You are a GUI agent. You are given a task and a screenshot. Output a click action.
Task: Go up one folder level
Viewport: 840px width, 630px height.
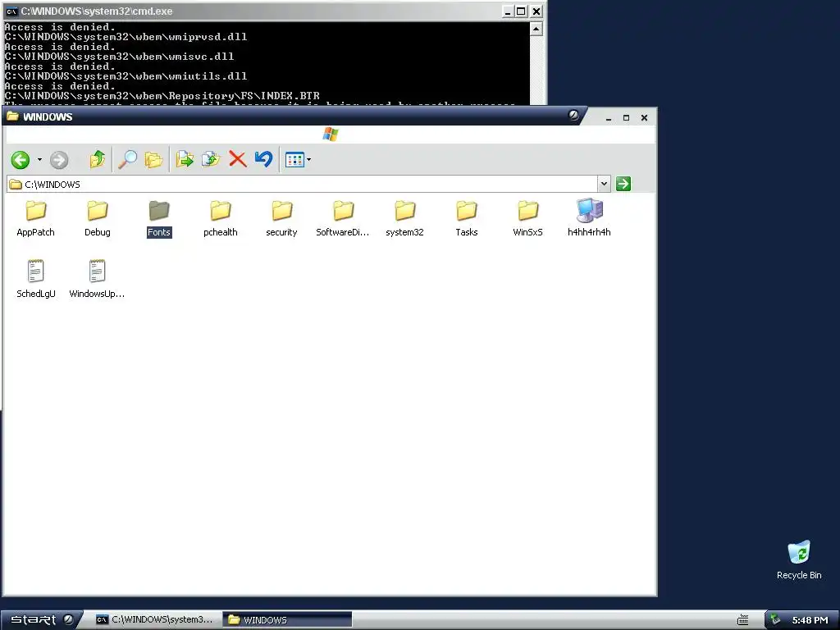[x=98, y=159]
